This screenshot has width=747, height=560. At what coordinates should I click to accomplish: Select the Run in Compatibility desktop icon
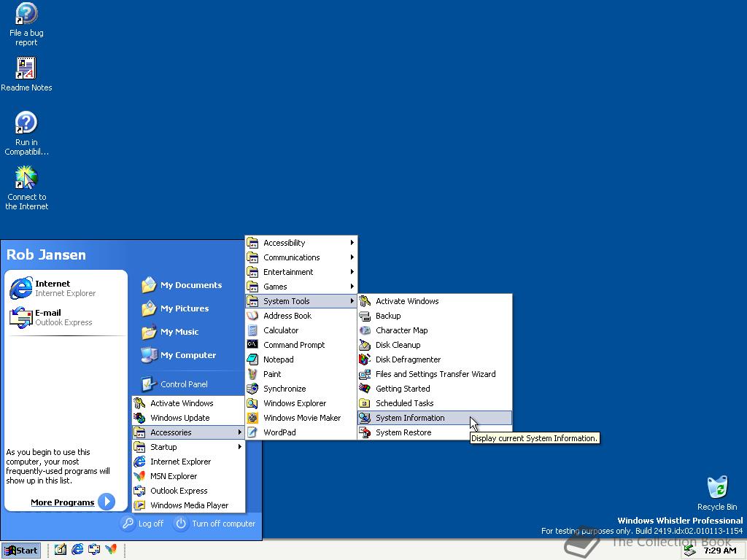26,133
